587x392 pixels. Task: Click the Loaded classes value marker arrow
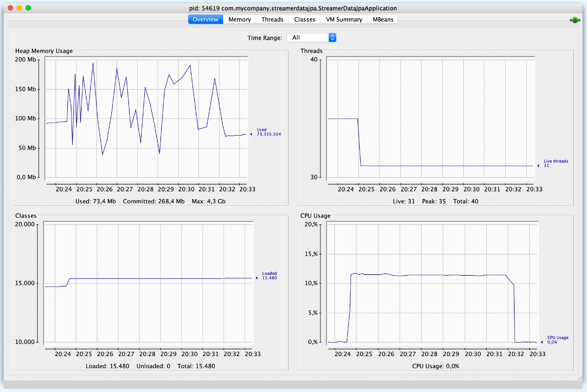257,278
